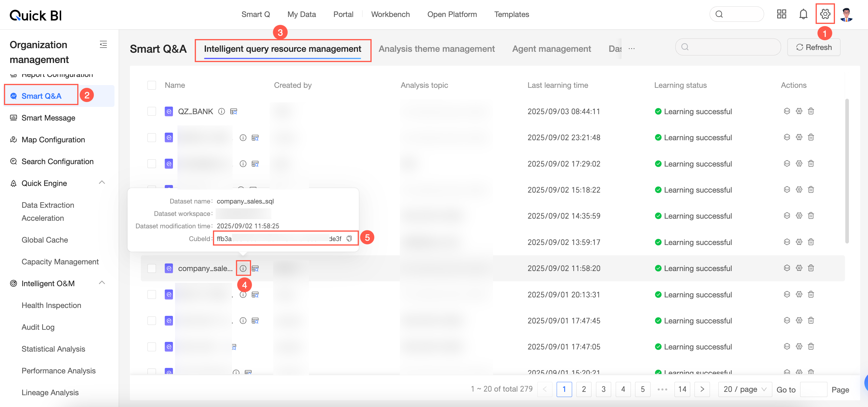Delete the company_sale... row
The width and height of the screenshot is (868, 407).
pos(811,268)
